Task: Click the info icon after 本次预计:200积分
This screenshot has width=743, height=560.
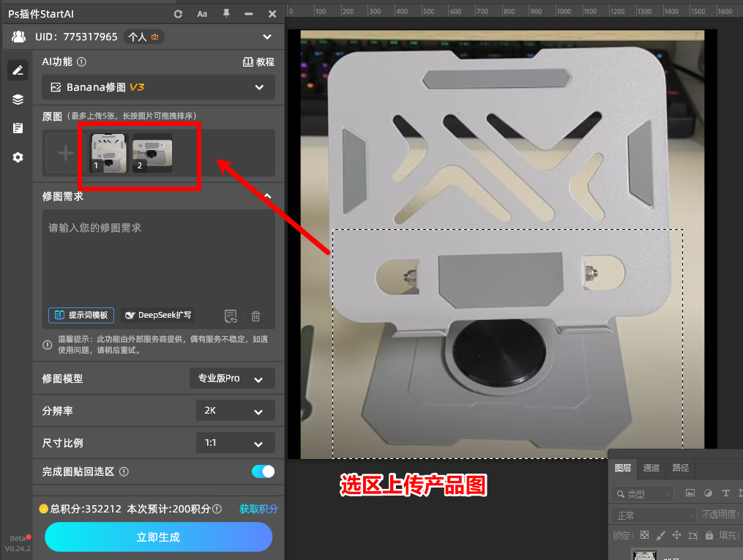Action: click(x=217, y=509)
